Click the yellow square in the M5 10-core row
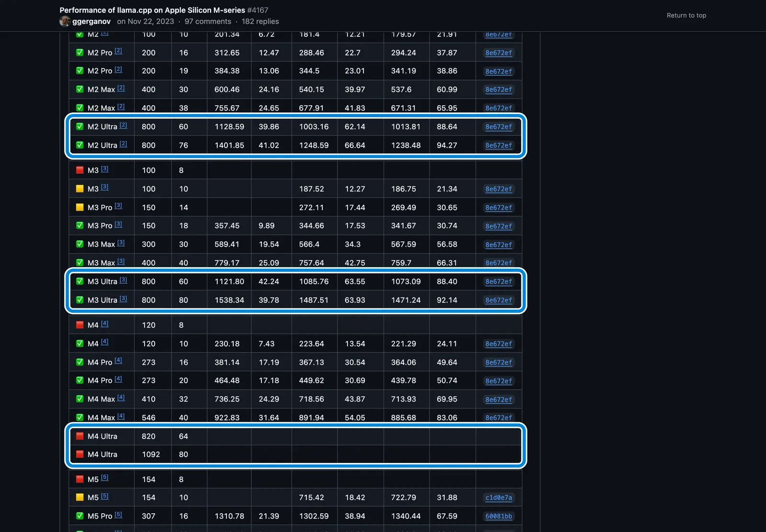The height and width of the screenshot is (532, 766). click(80, 498)
